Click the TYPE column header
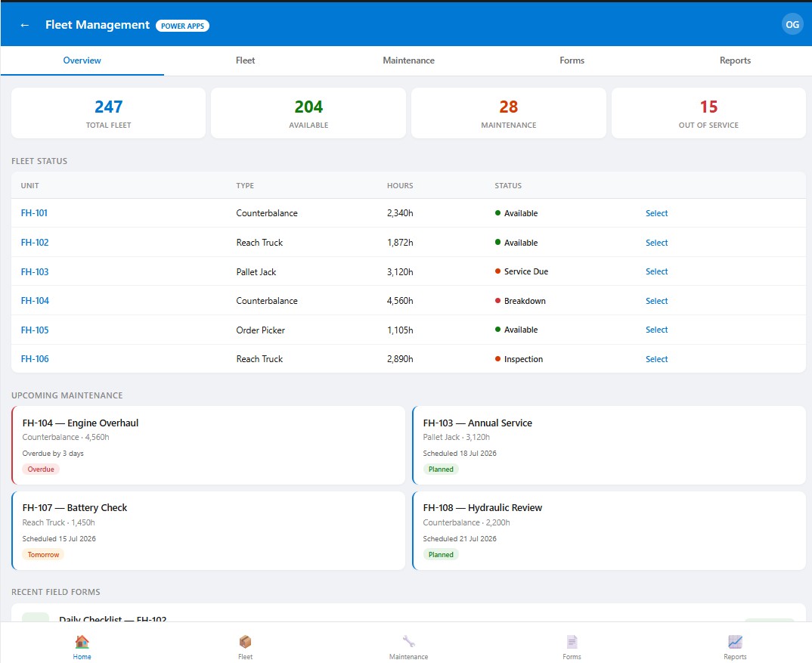The height and width of the screenshot is (663, 812). click(x=245, y=185)
